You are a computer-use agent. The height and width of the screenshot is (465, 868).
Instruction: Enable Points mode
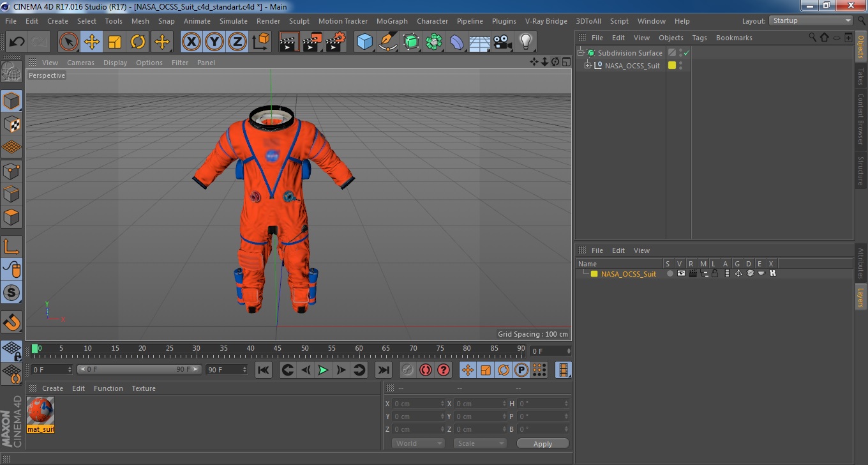(x=11, y=171)
